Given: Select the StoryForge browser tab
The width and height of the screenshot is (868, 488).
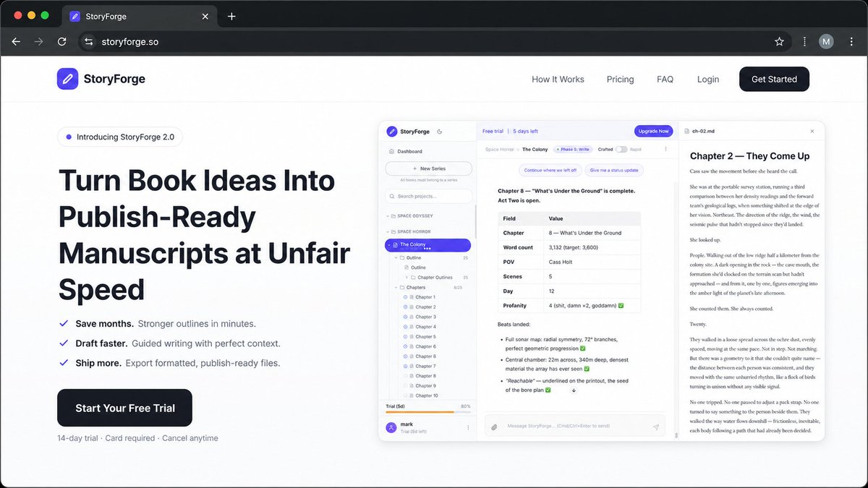Looking at the screenshot, I should 140,16.
